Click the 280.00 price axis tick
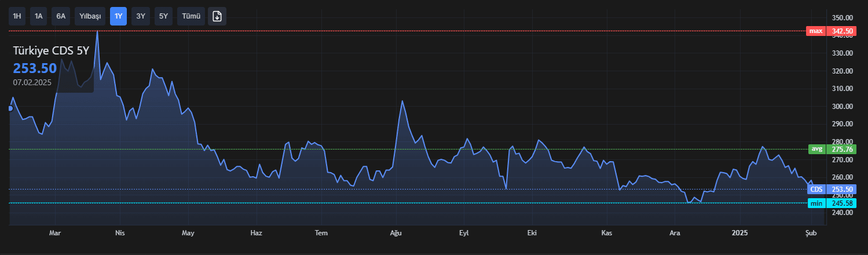The width and height of the screenshot is (868, 255). click(843, 142)
